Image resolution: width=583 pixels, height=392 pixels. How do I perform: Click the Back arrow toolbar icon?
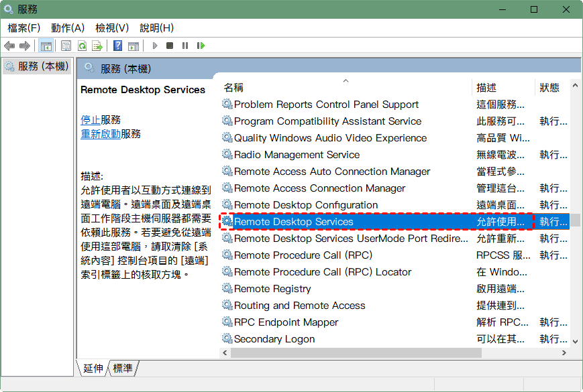point(9,46)
